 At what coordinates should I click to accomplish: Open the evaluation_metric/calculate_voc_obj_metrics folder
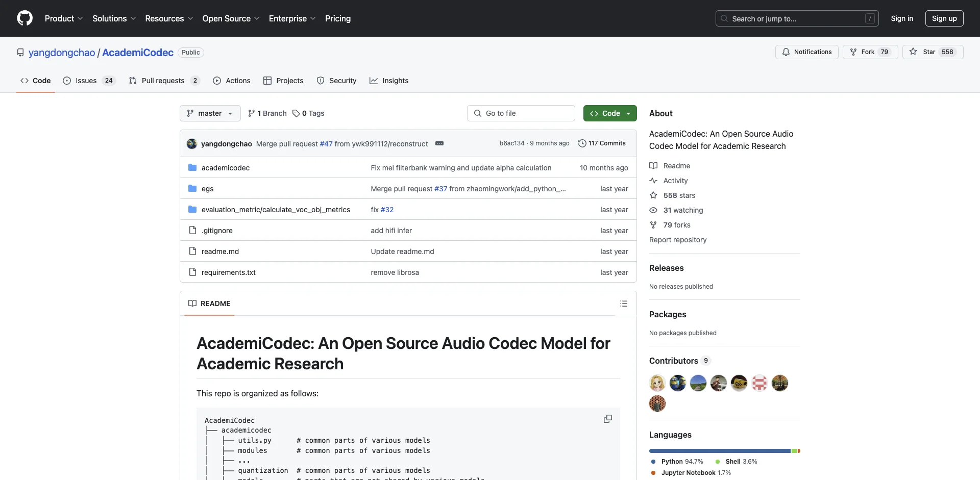pyautogui.click(x=276, y=210)
